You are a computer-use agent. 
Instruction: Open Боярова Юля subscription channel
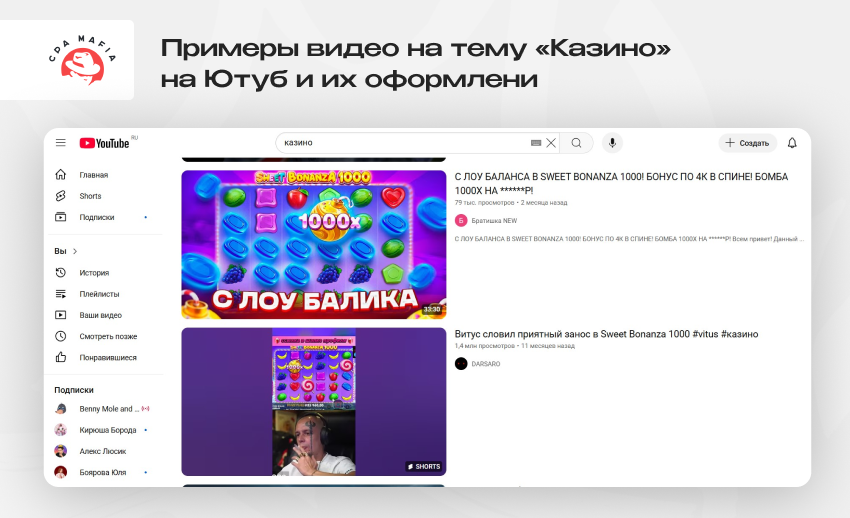pos(103,472)
